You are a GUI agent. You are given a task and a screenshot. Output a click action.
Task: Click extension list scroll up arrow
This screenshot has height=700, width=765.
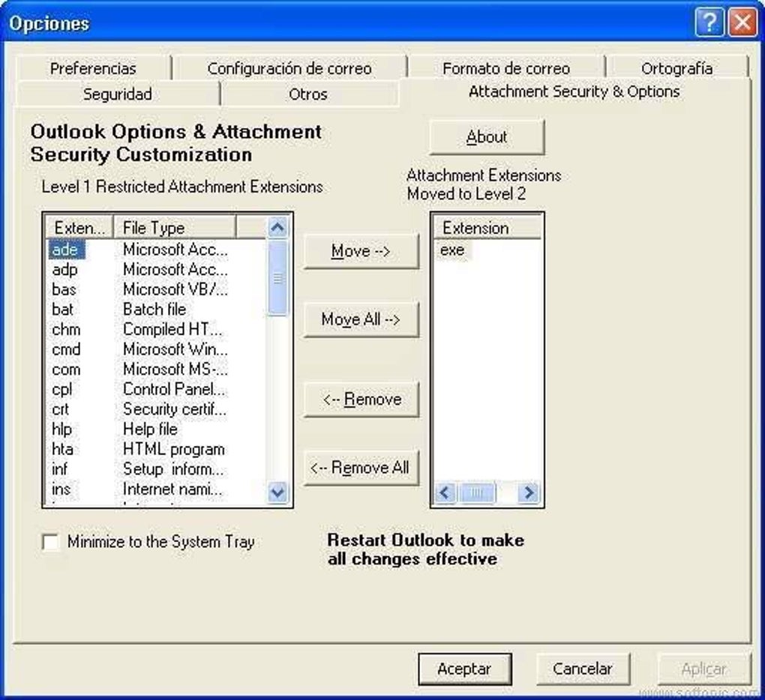277,227
